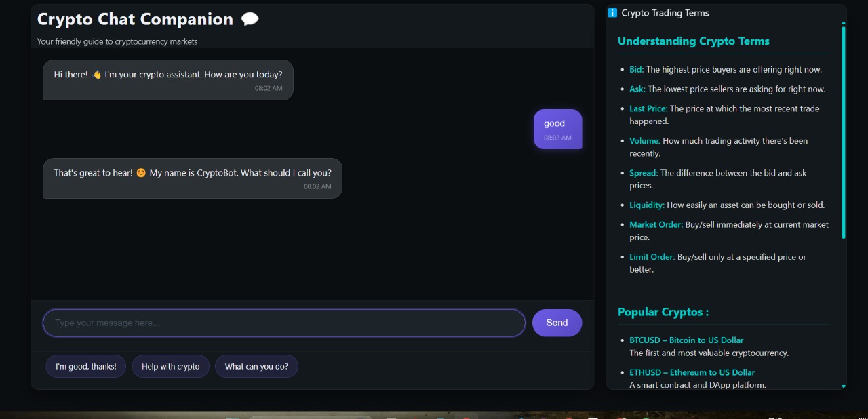Click the teal scrollbar in the terms panel
The width and height of the screenshot is (868, 419).
(844, 132)
